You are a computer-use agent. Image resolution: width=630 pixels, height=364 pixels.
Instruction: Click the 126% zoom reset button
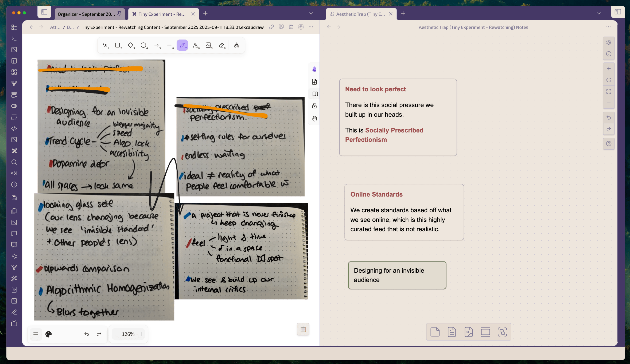click(128, 334)
